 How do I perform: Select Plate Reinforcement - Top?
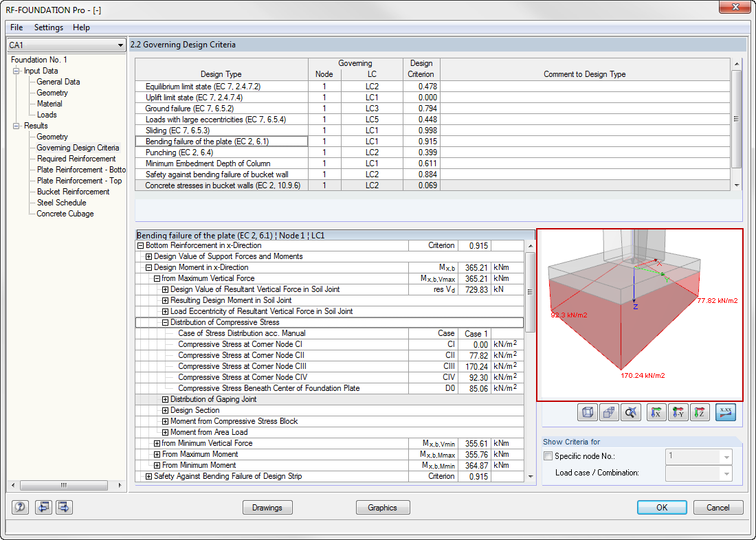pos(80,181)
